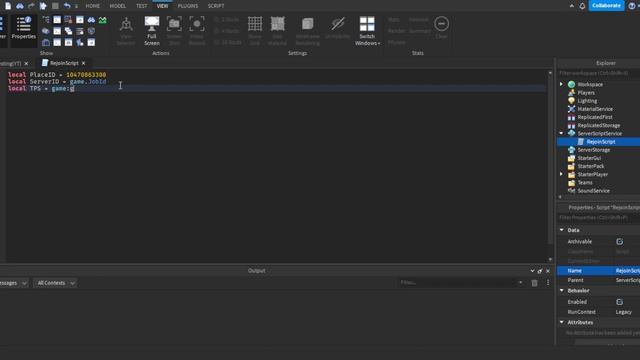Click the SoundService icon in Explorer
This screenshot has height=360, width=640.
pos(571,191)
